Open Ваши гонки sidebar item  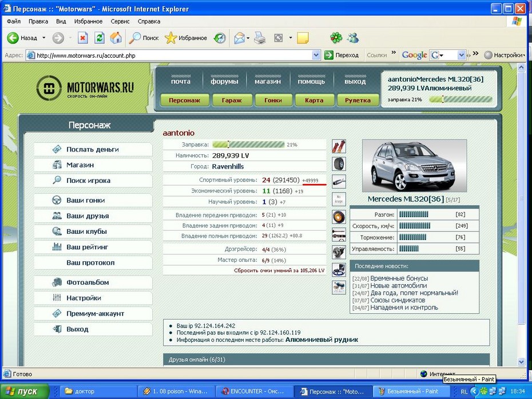[x=93, y=200]
